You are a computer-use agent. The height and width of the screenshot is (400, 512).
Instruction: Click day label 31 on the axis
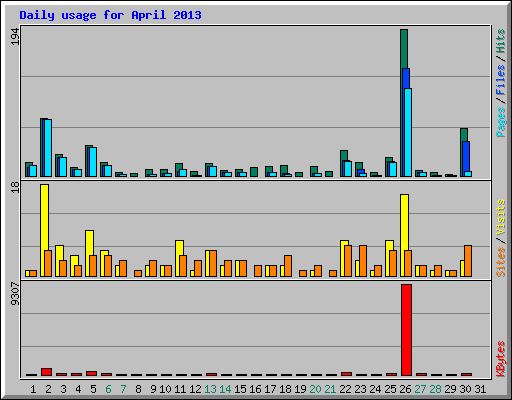[x=480, y=389]
